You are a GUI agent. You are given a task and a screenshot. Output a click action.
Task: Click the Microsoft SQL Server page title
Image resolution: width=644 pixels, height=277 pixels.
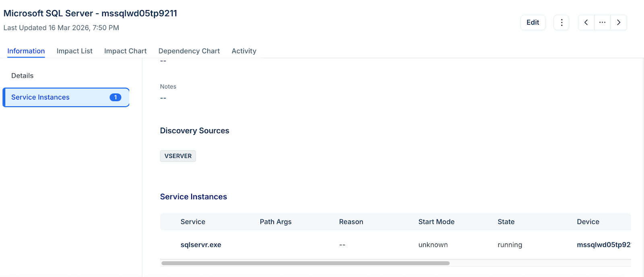click(x=90, y=13)
